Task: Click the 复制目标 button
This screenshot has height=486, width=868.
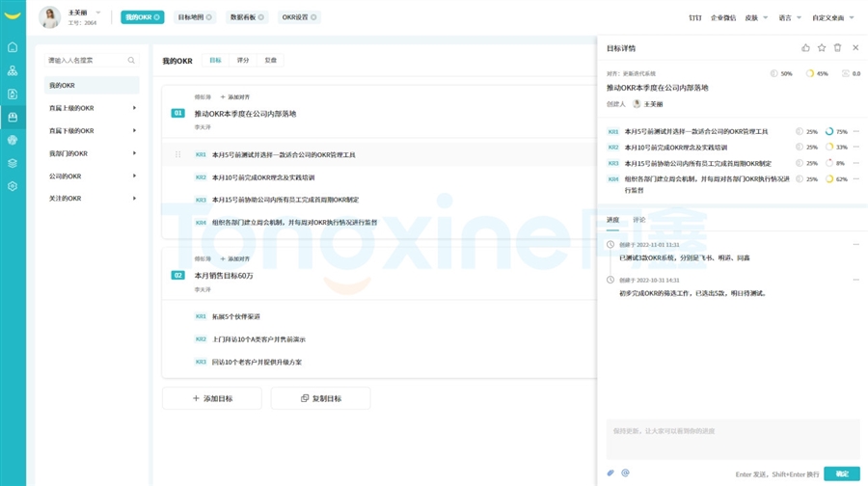Action: pyautogui.click(x=320, y=398)
